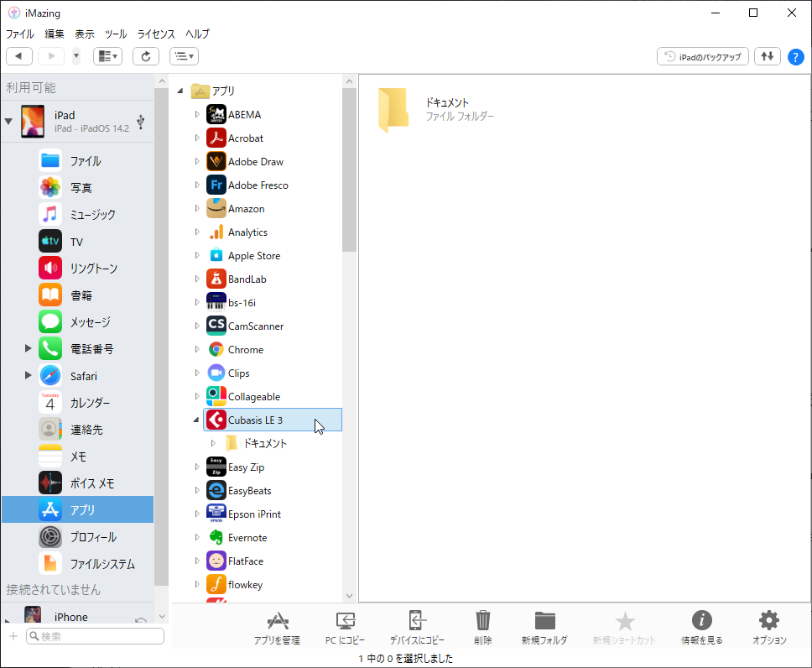
Task: Click the 新規フォルダ new folder icon
Action: pos(544,620)
